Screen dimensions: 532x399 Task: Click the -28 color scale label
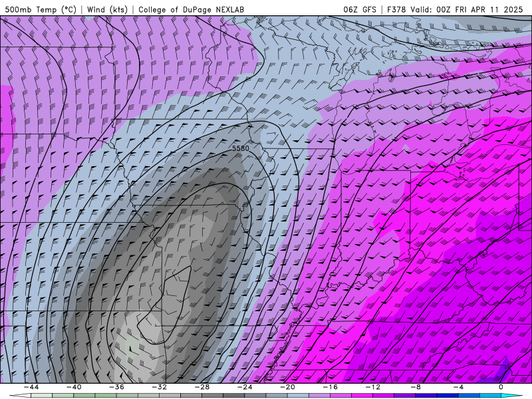coord(202,387)
